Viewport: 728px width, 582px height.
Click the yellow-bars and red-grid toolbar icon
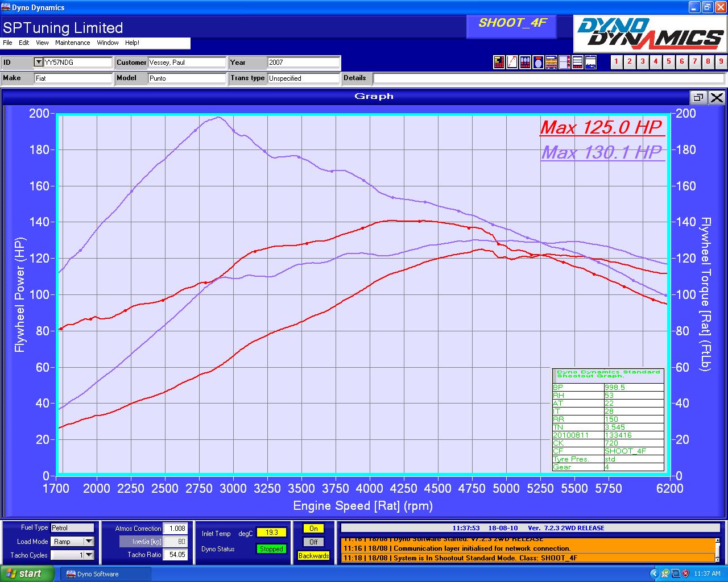[499, 63]
